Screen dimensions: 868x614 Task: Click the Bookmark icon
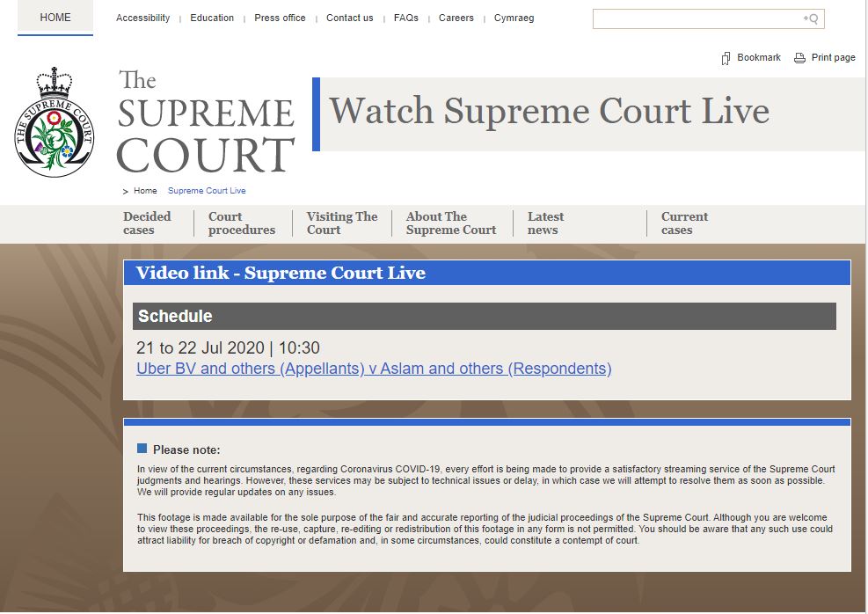click(x=726, y=58)
